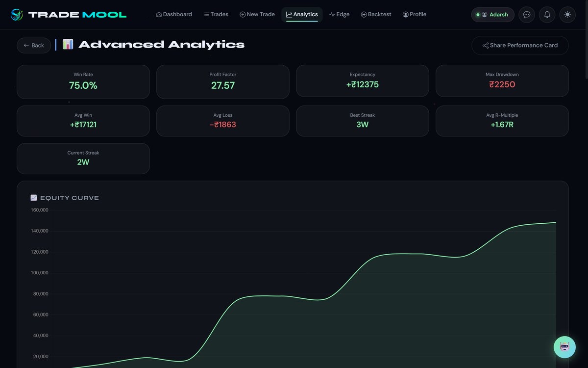588x368 pixels.
Task: Open the notifications bell
Action: click(x=547, y=15)
